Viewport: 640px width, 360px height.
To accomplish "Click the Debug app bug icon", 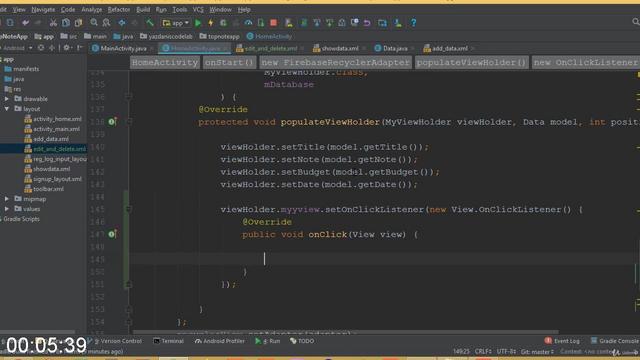I will click(x=223, y=23).
